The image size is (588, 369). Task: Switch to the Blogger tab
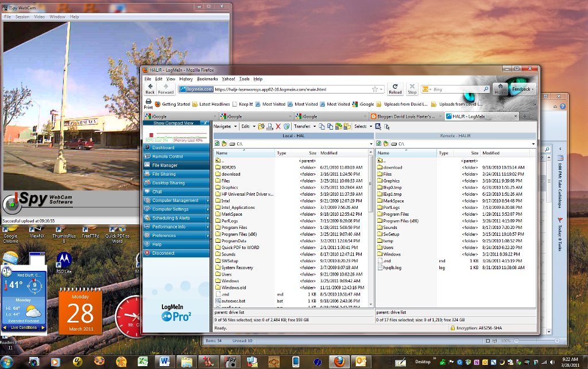(x=405, y=116)
